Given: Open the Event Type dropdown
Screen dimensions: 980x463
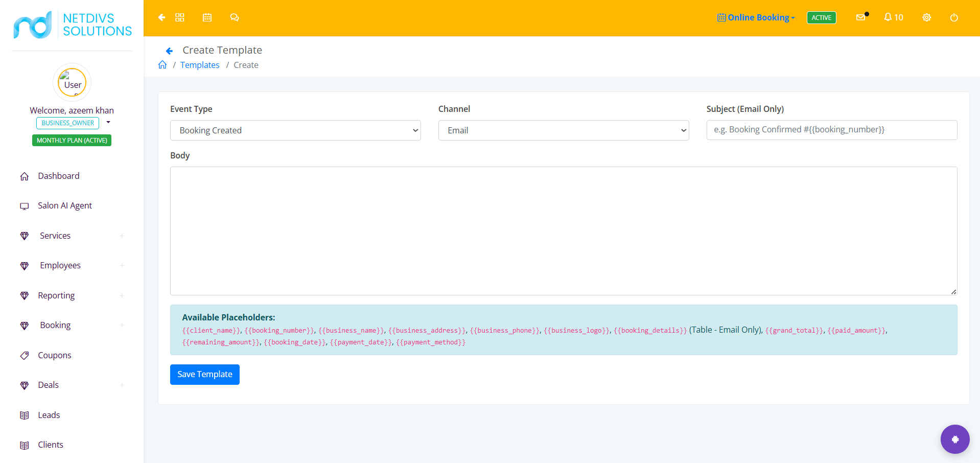Looking at the screenshot, I should point(295,130).
